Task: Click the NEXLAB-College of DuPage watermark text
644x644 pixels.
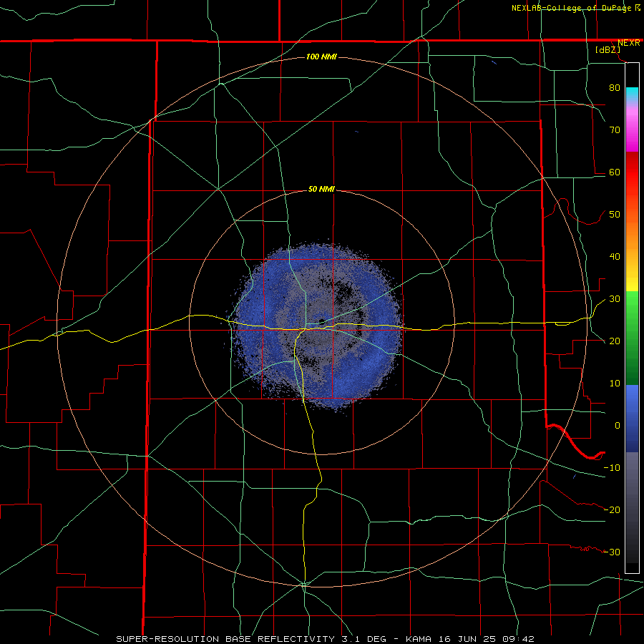Action: 572,8
